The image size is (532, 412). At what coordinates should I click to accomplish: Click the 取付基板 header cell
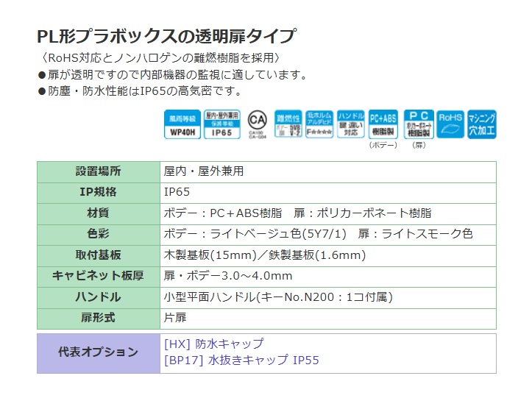(x=99, y=256)
